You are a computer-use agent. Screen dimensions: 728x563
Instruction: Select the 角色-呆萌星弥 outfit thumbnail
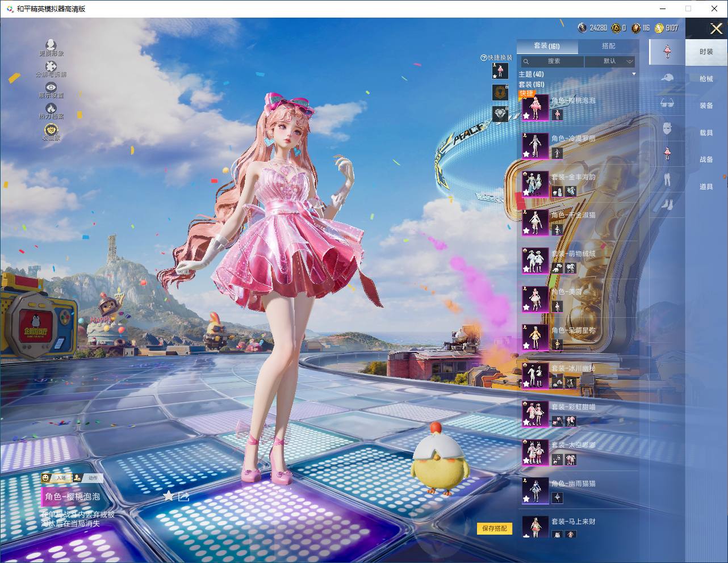click(535, 337)
